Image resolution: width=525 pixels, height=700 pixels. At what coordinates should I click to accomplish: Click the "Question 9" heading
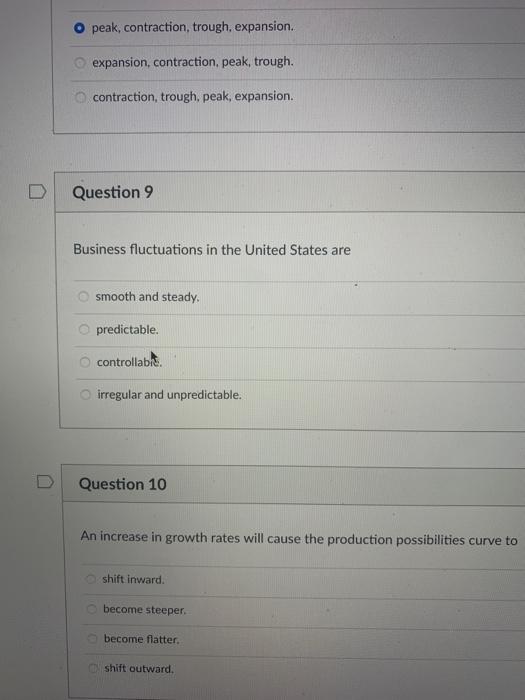click(x=113, y=192)
